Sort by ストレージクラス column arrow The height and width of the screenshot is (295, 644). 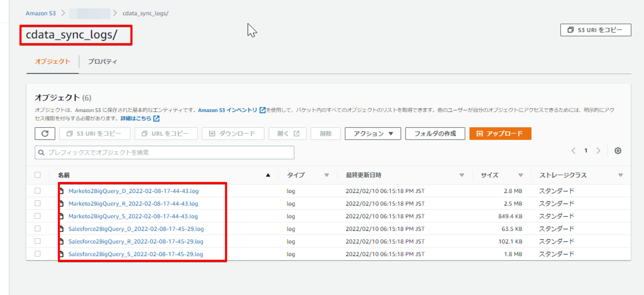[x=620, y=175]
